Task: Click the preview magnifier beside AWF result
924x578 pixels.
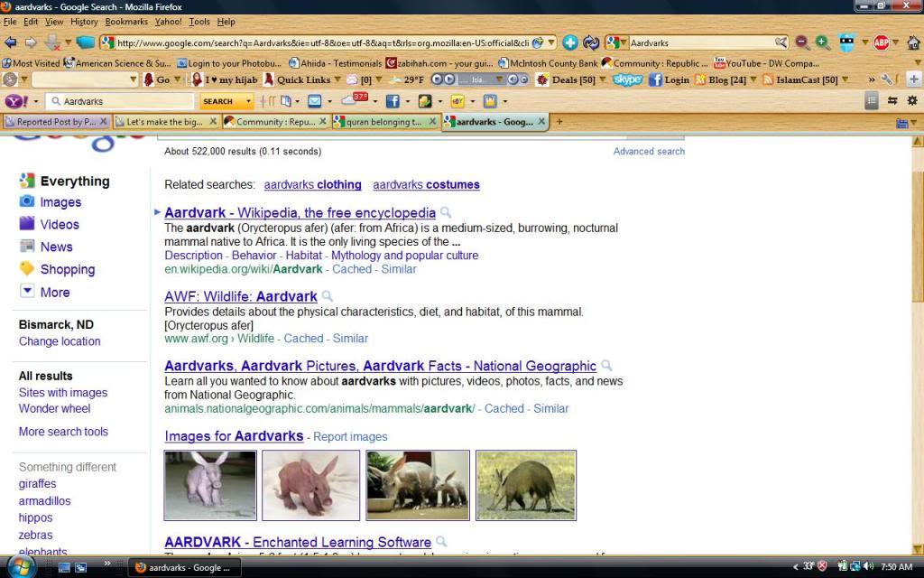Action: pyautogui.click(x=327, y=296)
